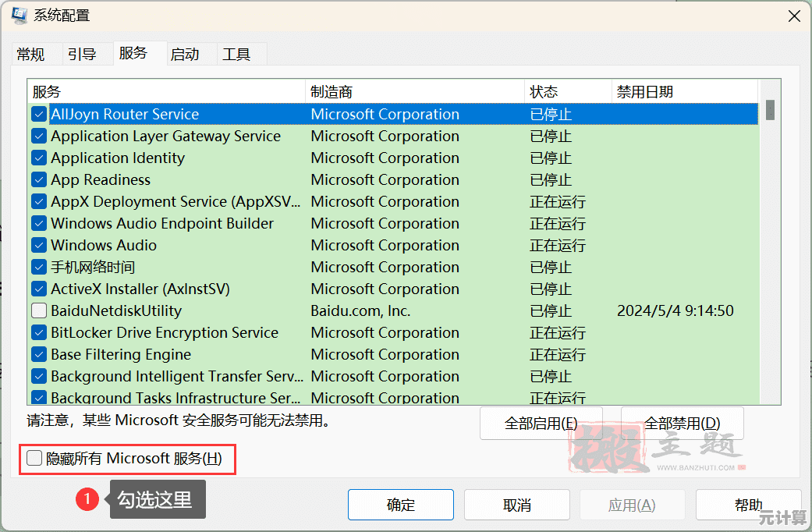
Task: Uncheck the BitLocker Drive Encryption Service
Action: (38, 332)
